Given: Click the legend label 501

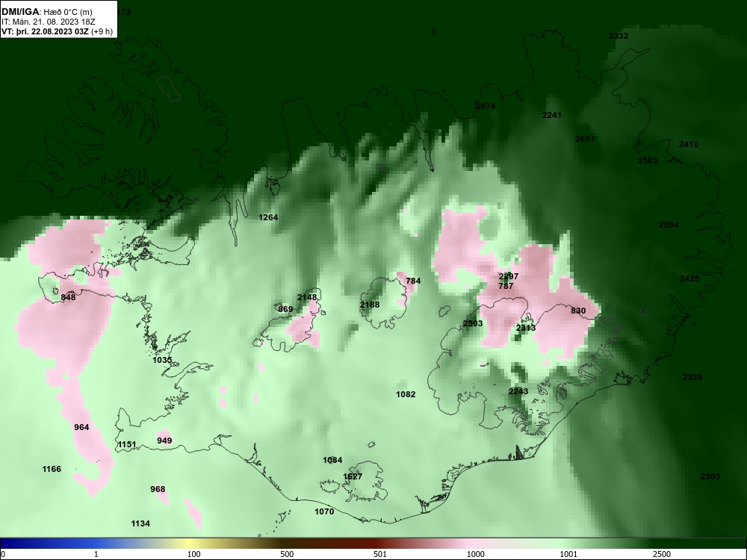Looking at the screenshot, I should (x=379, y=554).
